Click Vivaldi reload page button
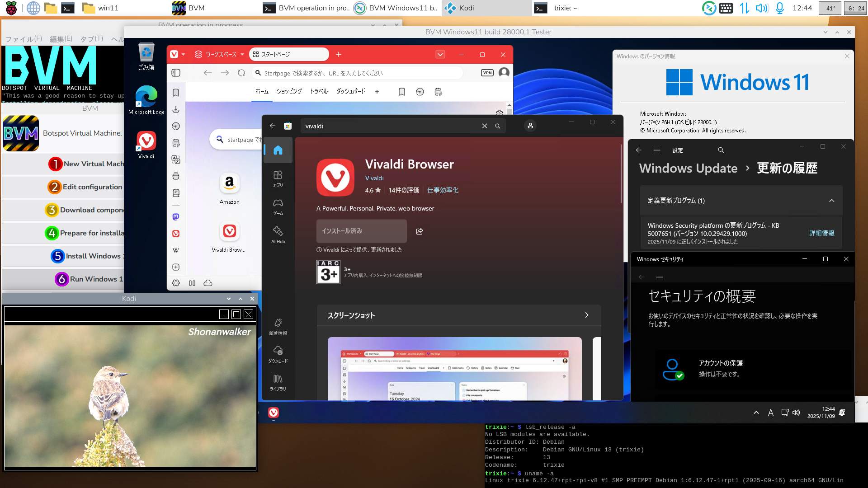 click(241, 73)
